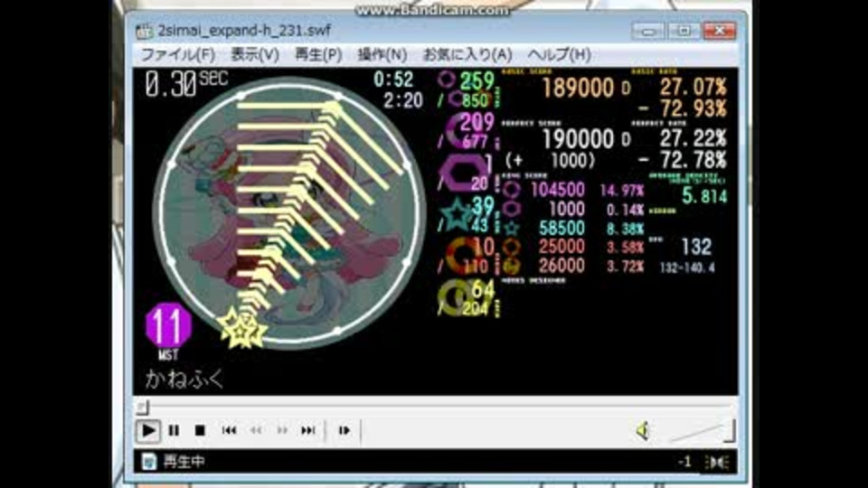Click the yellow star notes on ring

(242, 329)
